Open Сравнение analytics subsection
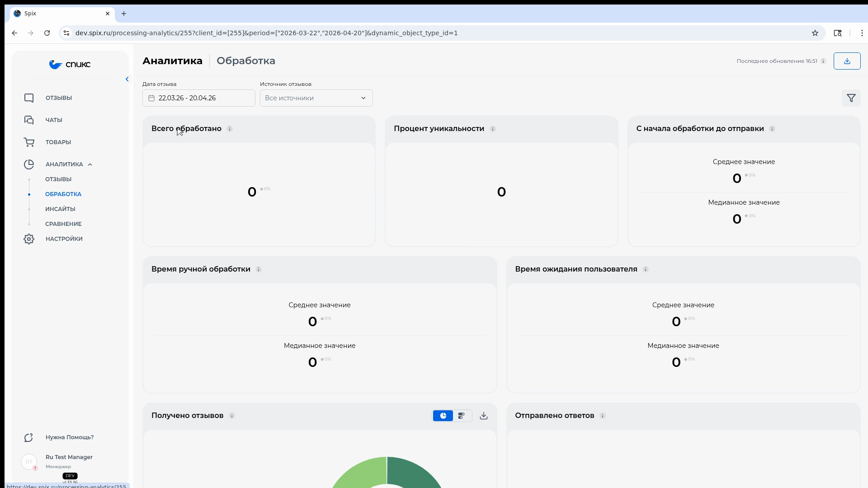Image resolution: width=868 pixels, height=488 pixels. (63, 224)
